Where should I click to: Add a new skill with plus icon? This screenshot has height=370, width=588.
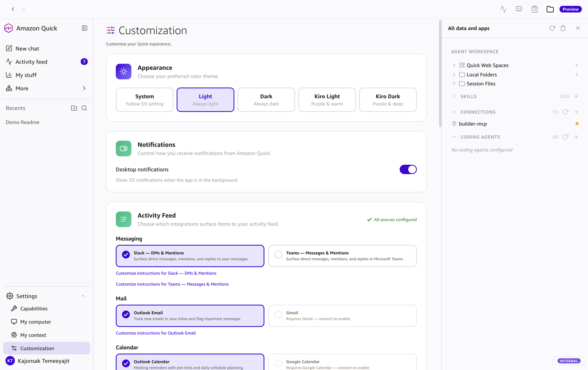(576, 96)
